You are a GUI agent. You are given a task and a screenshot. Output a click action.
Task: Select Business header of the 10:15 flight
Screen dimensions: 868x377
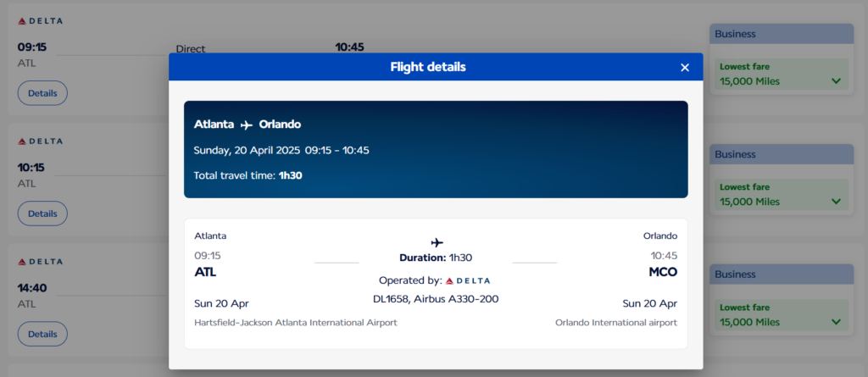782,154
